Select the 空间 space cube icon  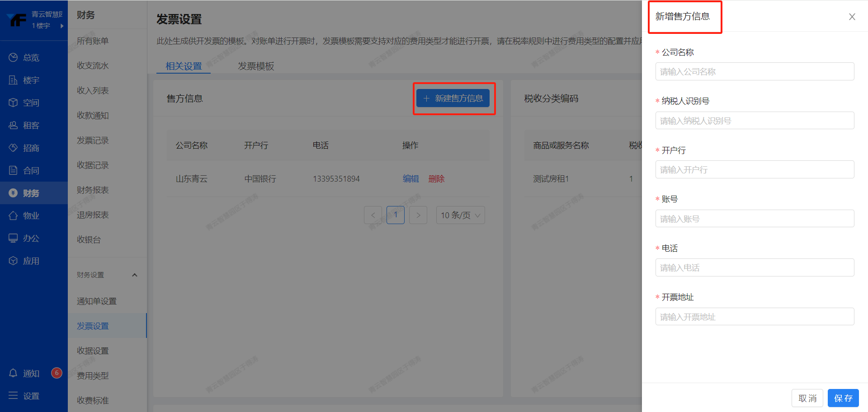13,103
